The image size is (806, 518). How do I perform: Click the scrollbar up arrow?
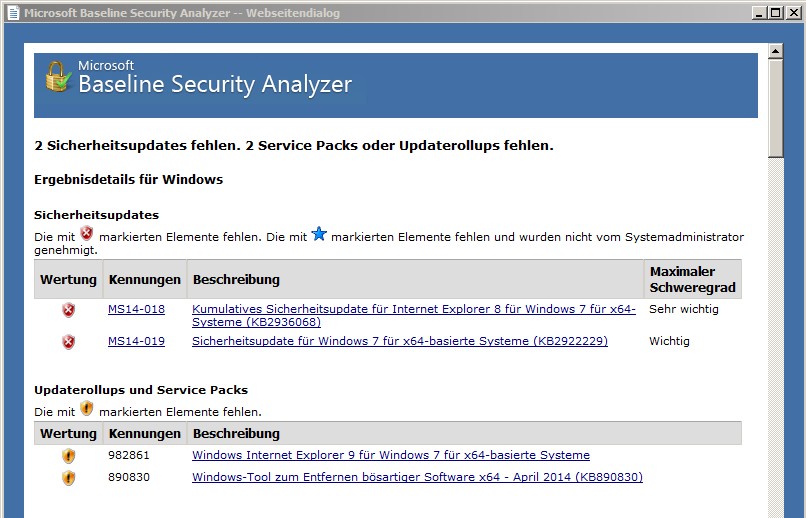click(776, 50)
